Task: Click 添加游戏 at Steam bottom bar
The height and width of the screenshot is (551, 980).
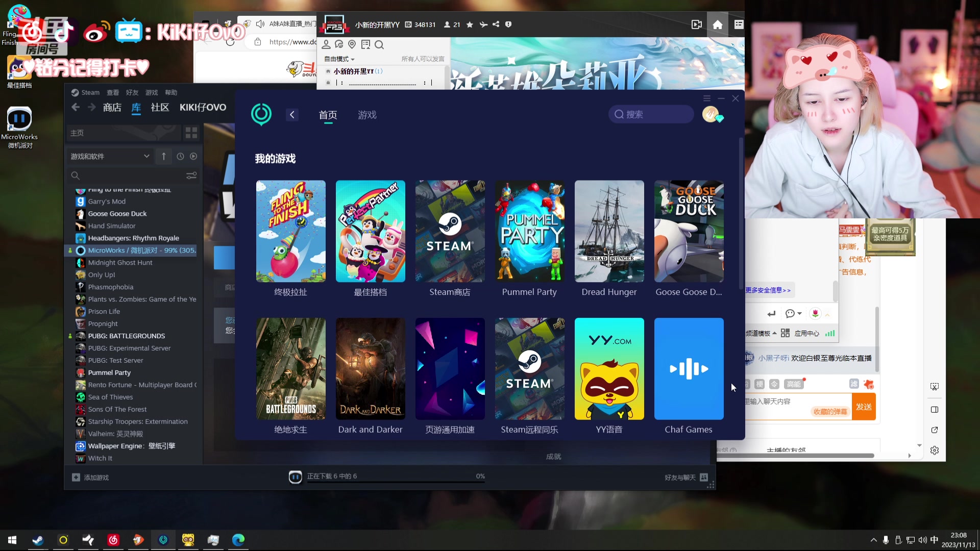Action: 91,478
